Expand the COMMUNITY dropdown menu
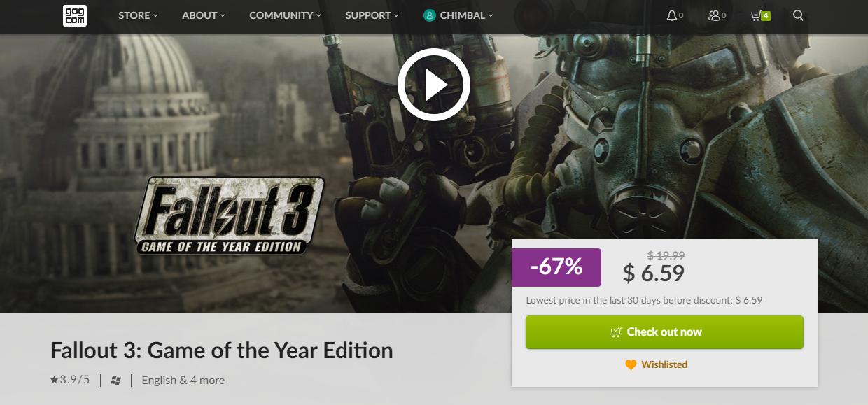This screenshot has width=868, height=405. (285, 15)
